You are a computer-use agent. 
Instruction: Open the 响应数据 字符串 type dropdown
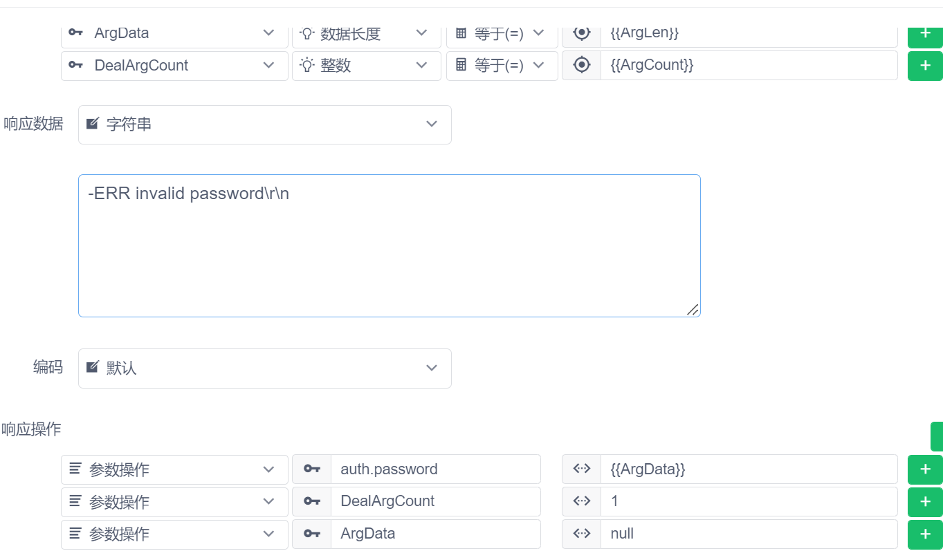[264, 124]
